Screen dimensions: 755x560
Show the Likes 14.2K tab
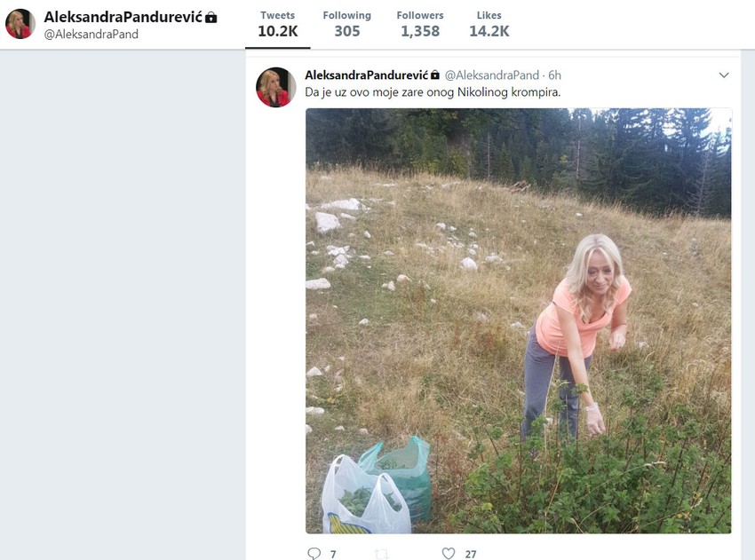click(x=489, y=24)
